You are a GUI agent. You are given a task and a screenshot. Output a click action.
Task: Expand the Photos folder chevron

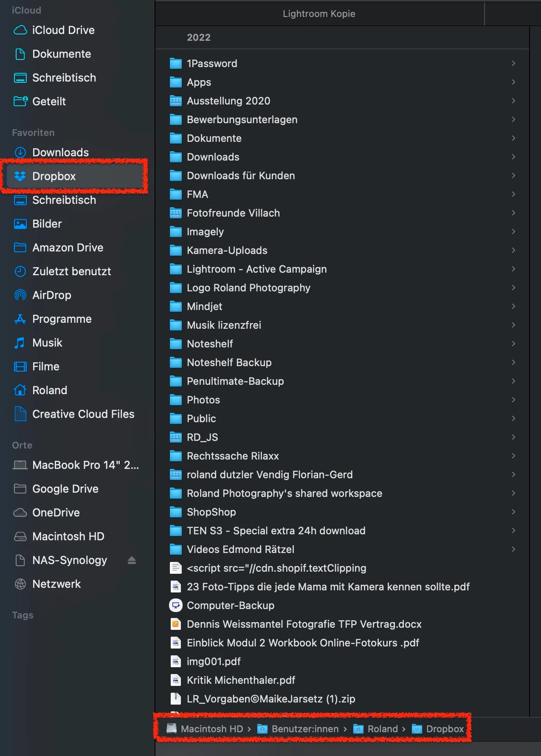(x=513, y=400)
